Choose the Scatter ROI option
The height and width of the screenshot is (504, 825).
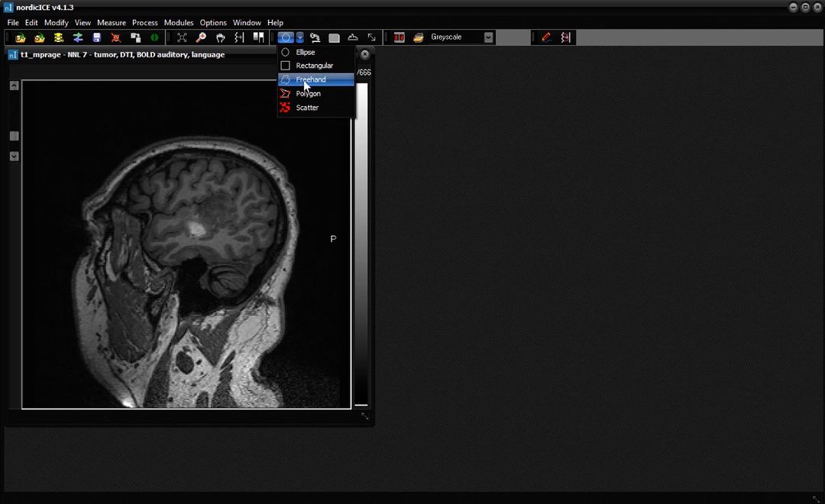[307, 108]
